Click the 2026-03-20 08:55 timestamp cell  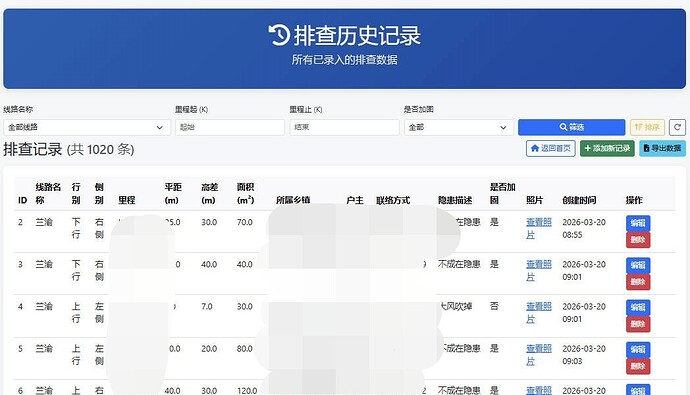tap(584, 228)
